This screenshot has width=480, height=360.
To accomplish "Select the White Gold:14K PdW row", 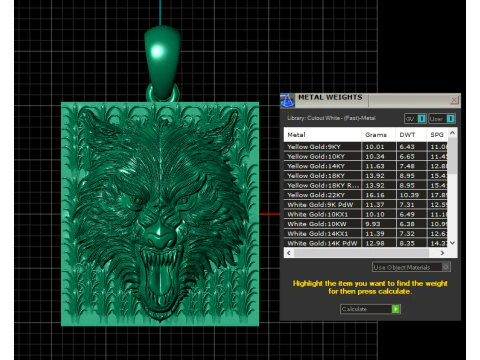I will (x=366, y=243).
